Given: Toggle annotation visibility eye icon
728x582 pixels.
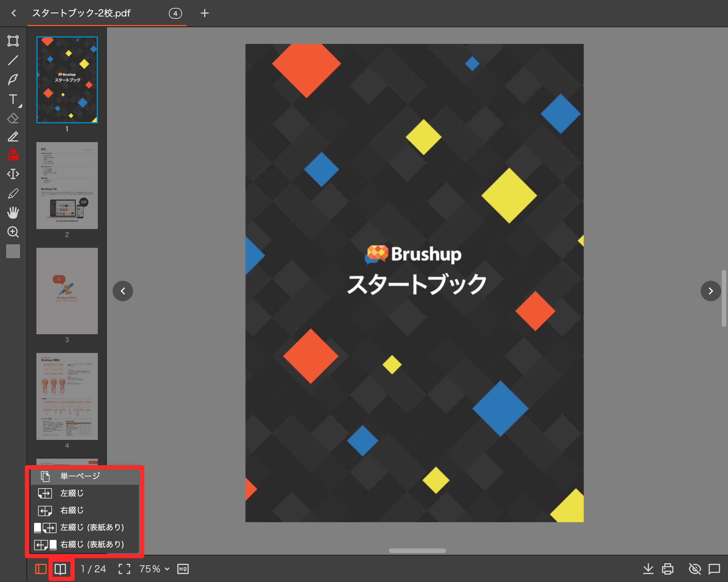Looking at the screenshot, I should (x=695, y=569).
